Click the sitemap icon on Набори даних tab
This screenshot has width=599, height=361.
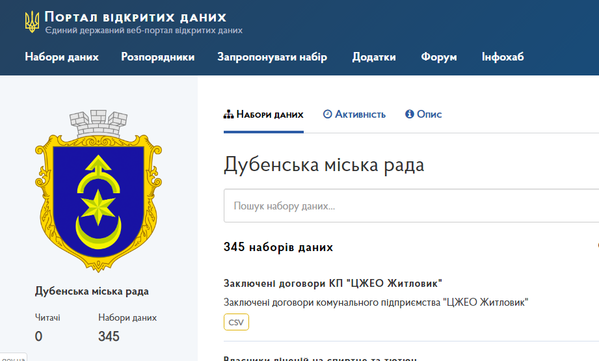(x=228, y=114)
